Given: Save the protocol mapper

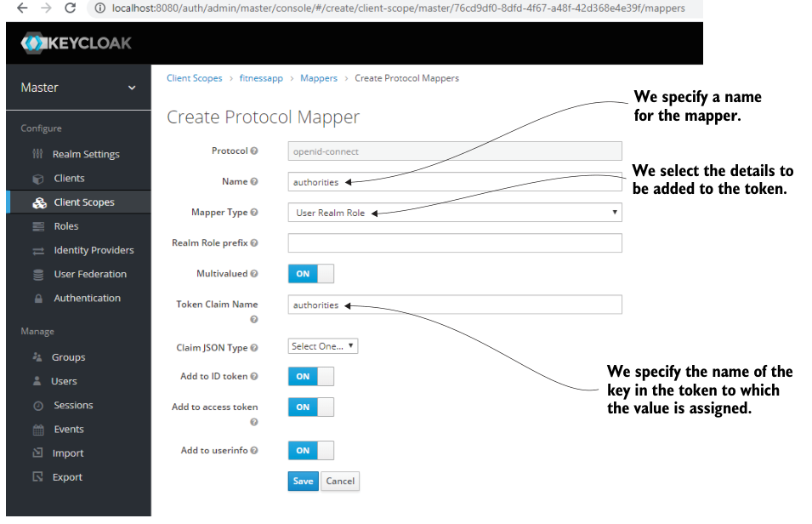Looking at the screenshot, I should point(303,481).
